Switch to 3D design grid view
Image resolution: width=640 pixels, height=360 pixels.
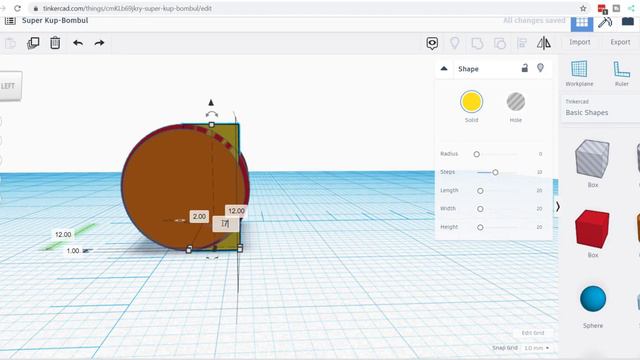pyautogui.click(x=582, y=22)
